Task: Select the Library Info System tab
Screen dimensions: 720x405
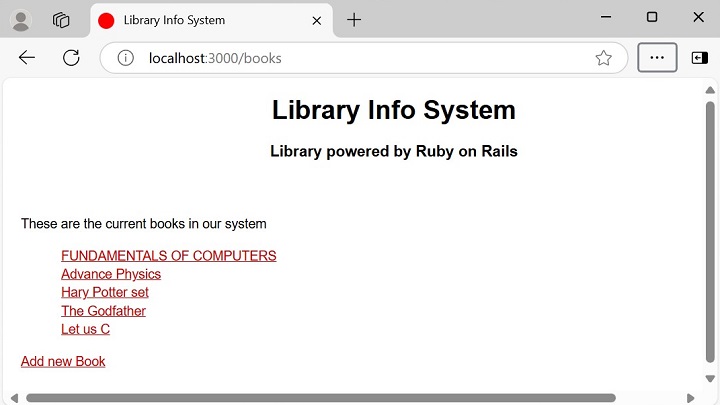Action: [211, 20]
